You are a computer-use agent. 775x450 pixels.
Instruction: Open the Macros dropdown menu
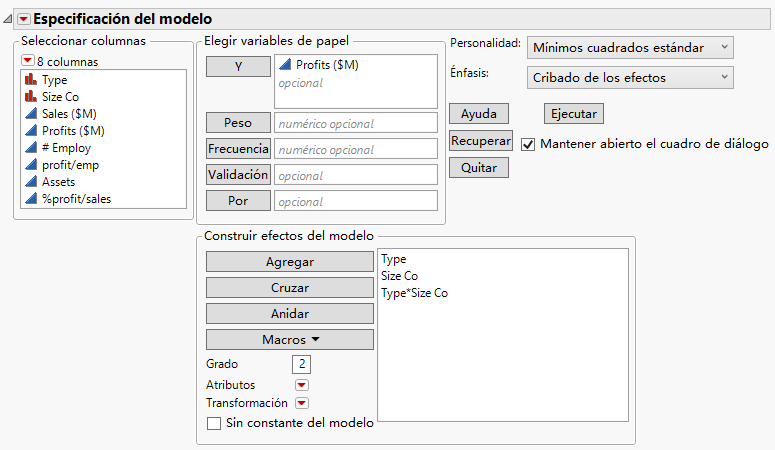point(290,340)
